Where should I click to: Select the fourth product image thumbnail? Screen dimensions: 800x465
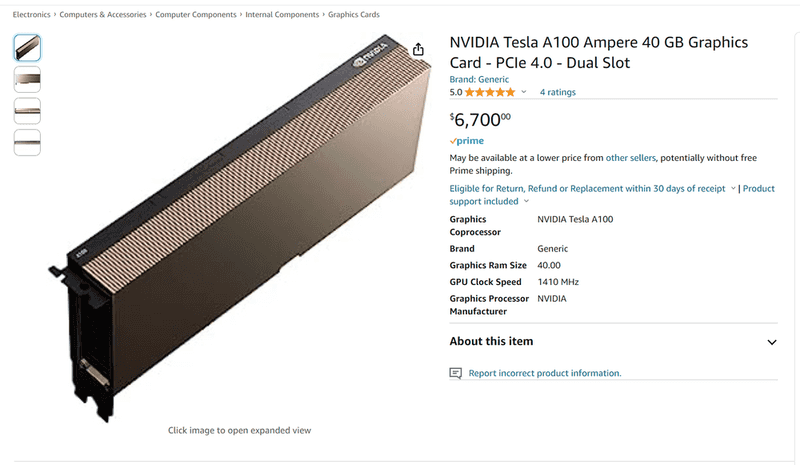tap(27, 142)
